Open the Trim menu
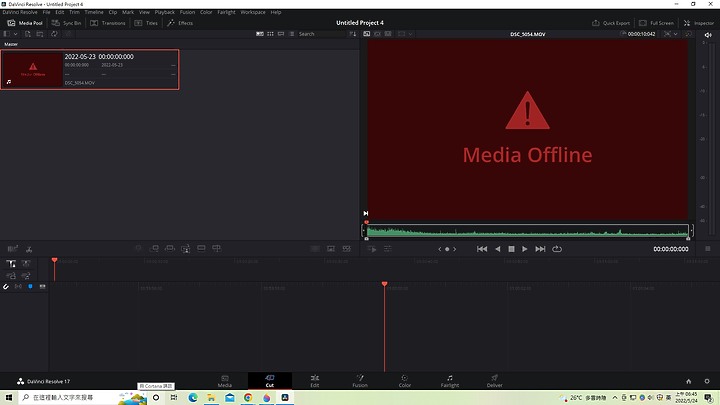The width and height of the screenshot is (720, 405). click(x=74, y=12)
